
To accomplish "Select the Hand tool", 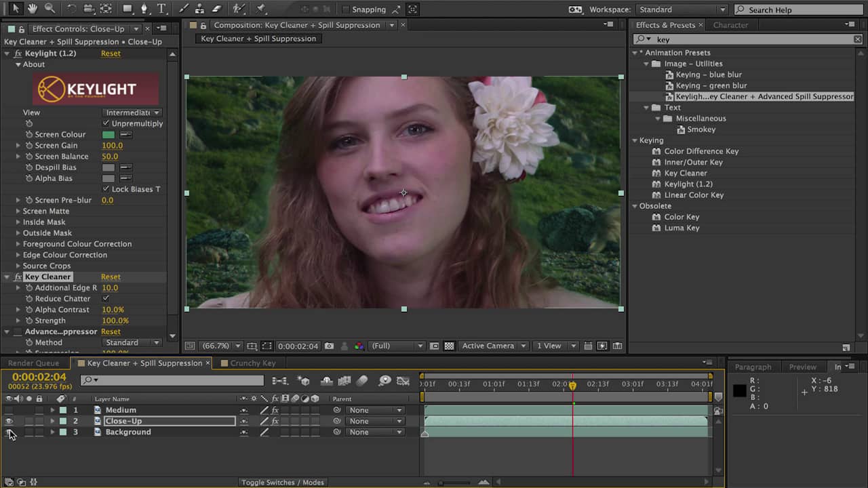I will [33, 9].
